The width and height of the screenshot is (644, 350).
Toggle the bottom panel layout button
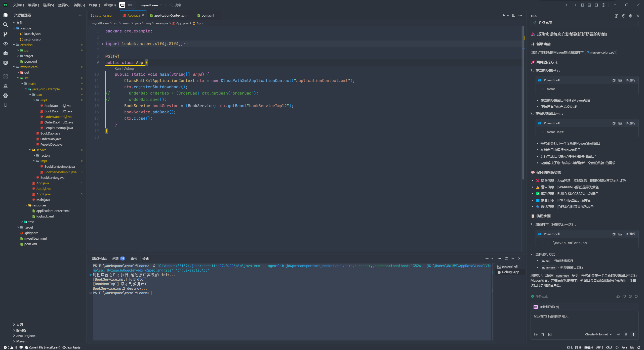[x=589, y=5]
